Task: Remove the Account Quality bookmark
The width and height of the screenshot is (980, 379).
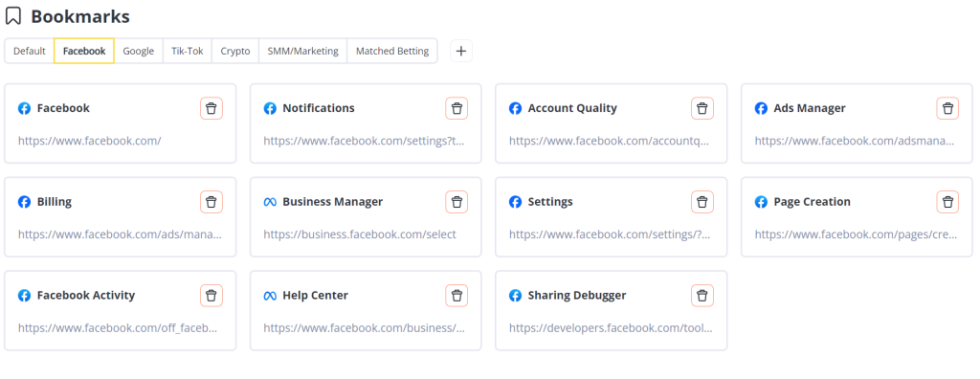Action: click(702, 108)
